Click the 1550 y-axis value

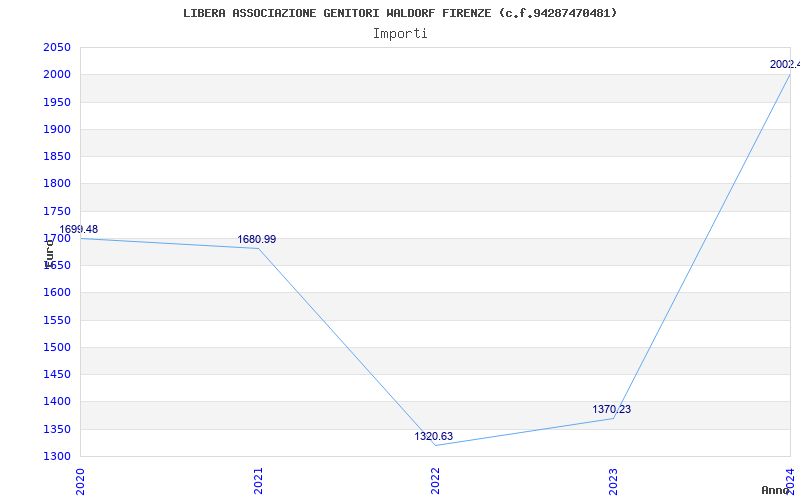click(x=57, y=320)
